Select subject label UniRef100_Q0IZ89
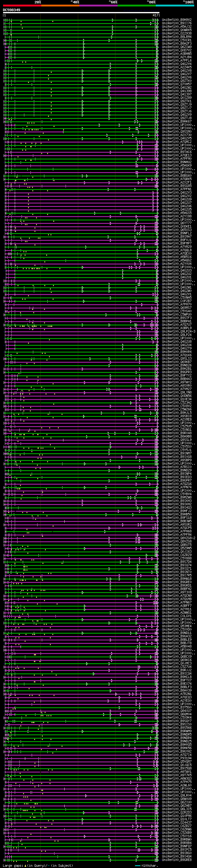The height and width of the screenshot is (868, 197). pos(177,98)
